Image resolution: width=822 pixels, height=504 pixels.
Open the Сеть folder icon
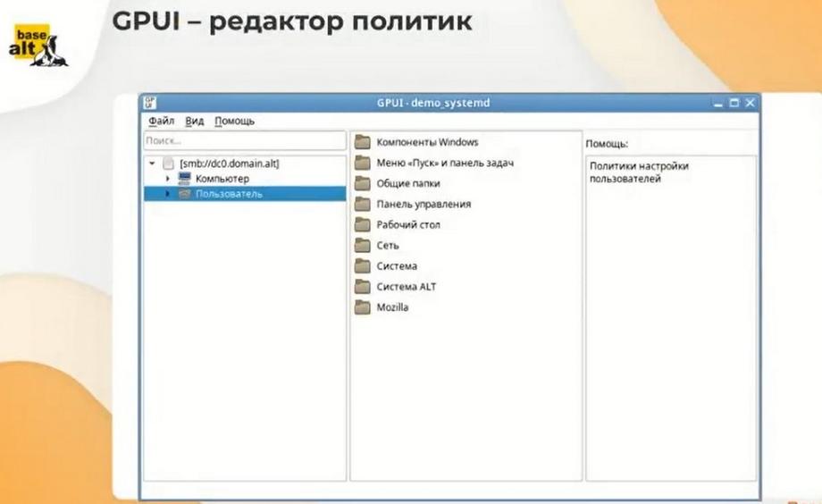(x=362, y=246)
